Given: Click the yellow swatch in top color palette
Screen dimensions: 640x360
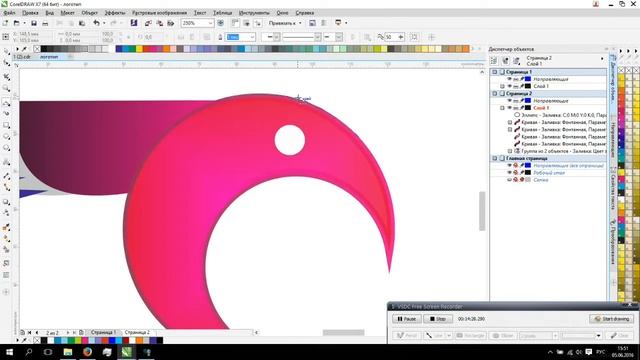Looking at the screenshot, I should (139, 49).
